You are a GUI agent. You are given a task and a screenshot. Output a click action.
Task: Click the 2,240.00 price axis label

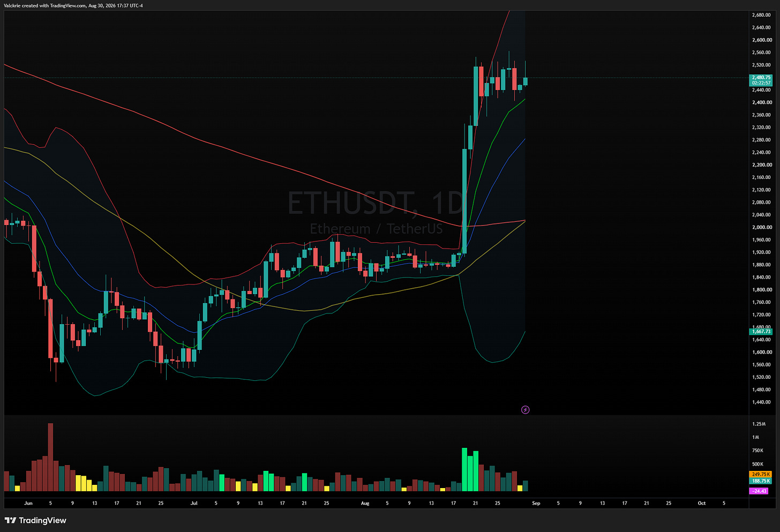pos(761,152)
